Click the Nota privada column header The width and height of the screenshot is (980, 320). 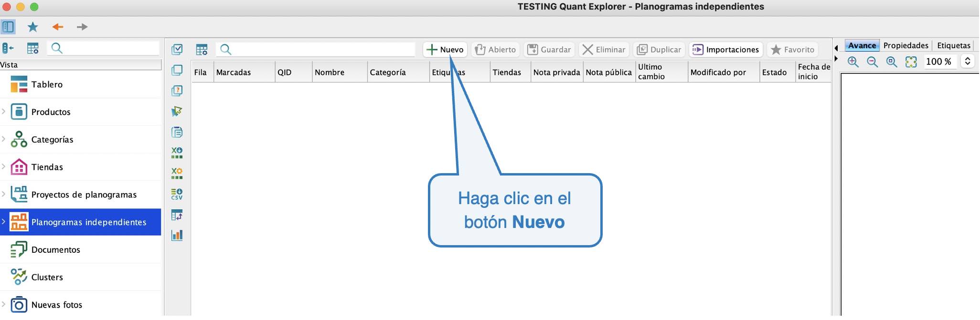557,72
